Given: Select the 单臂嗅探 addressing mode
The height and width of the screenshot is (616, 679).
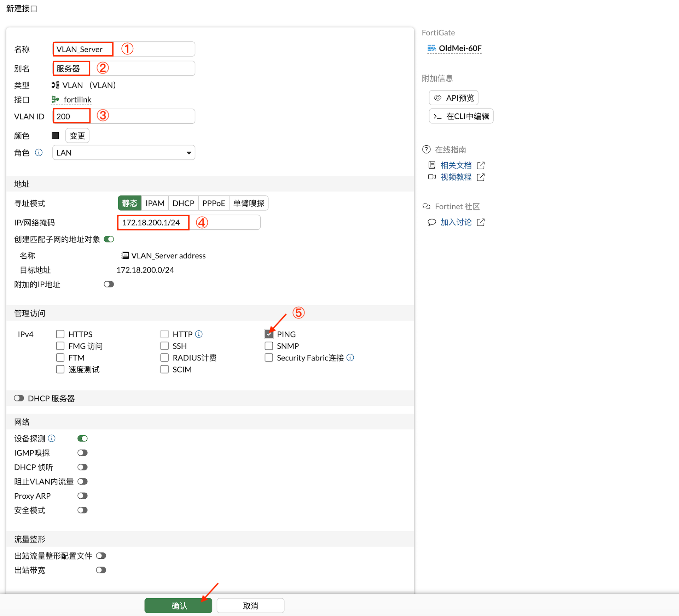Looking at the screenshot, I should (249, 203).
